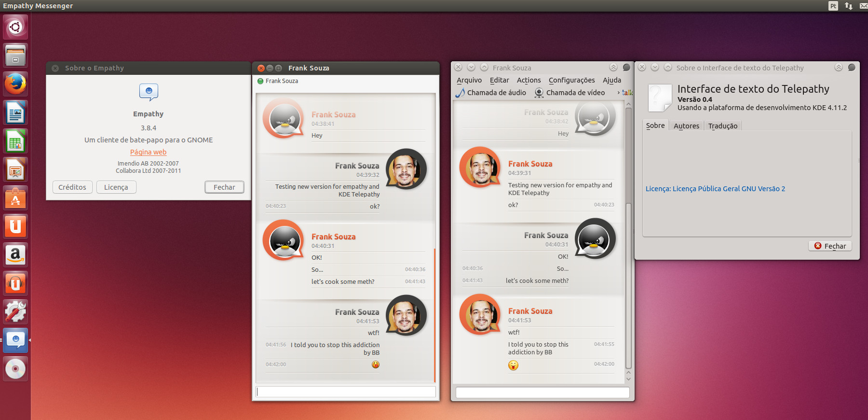
Task: Open the Editar menu
Action: point(499,80)
